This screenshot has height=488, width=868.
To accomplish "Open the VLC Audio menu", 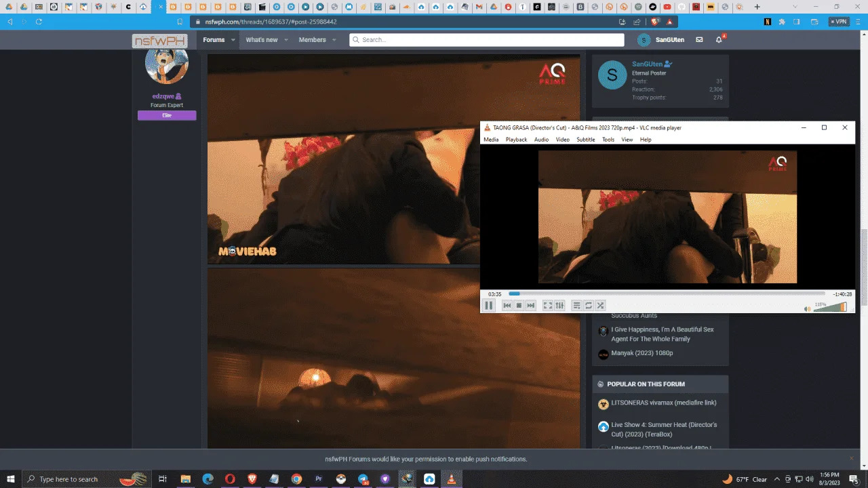I will click(541, 140).
